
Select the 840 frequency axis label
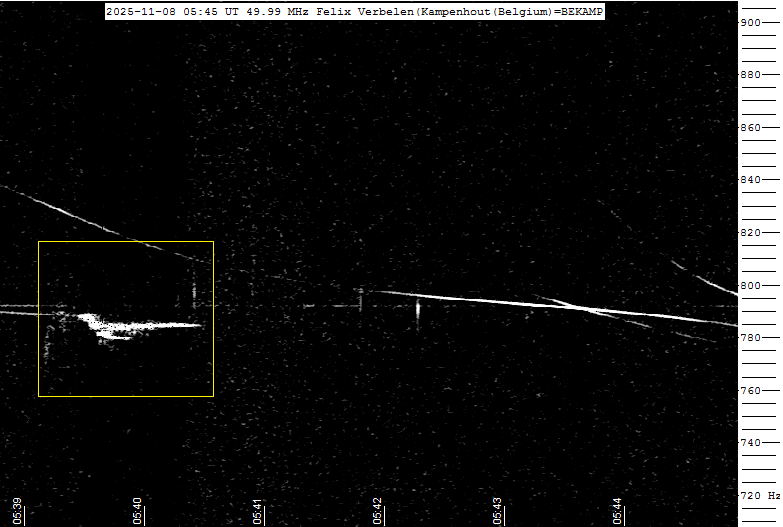(751, 180)
